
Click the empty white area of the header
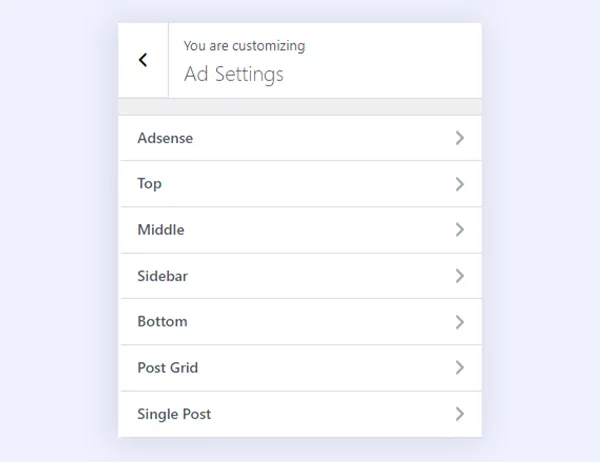pyautogui.click(x=400, y=60)
